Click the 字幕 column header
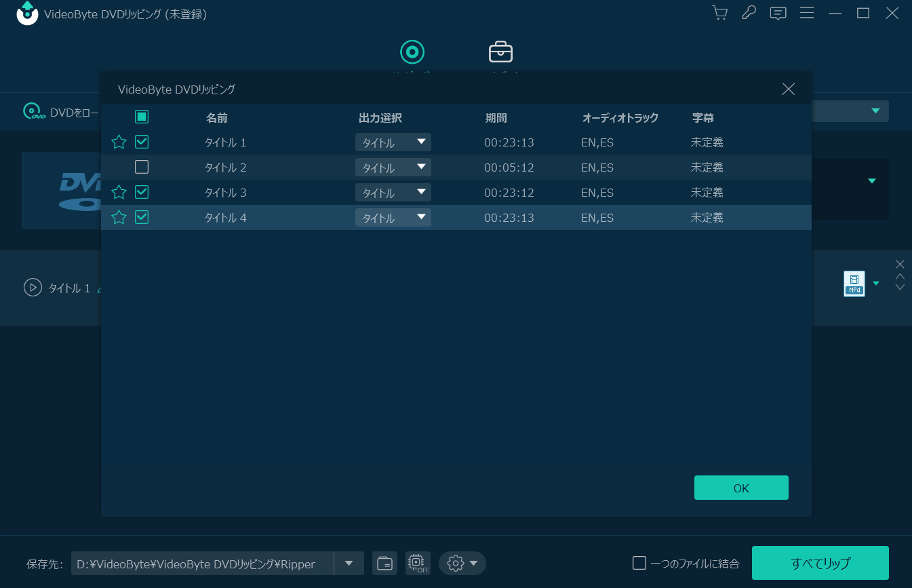 [x=702, y=117]
